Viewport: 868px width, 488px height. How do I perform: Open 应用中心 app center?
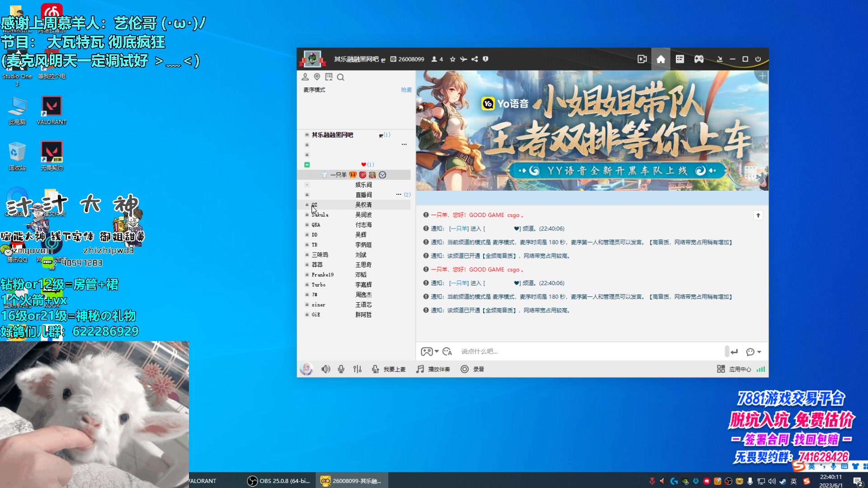coord(734,369)
